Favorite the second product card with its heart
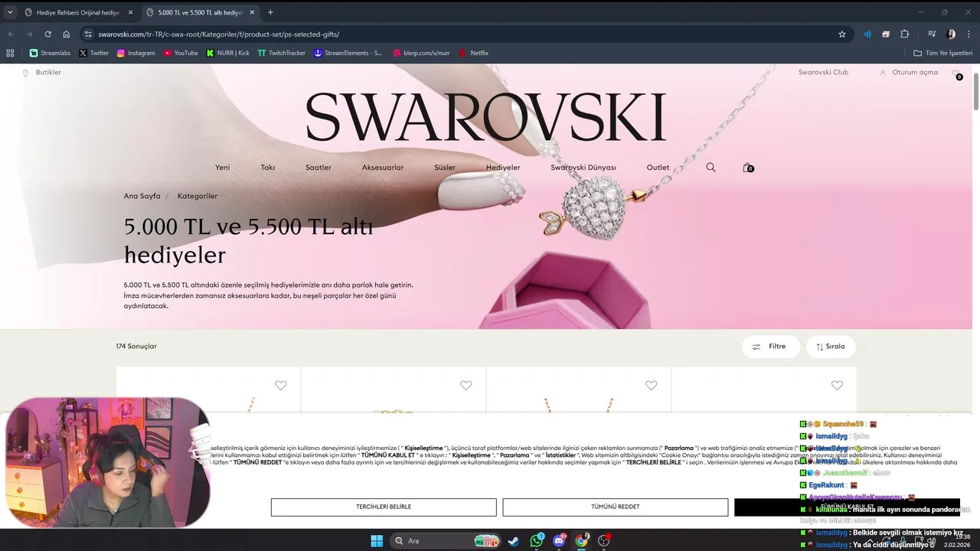Viewport: 980px width, 551px height. [x=465, y=386]
